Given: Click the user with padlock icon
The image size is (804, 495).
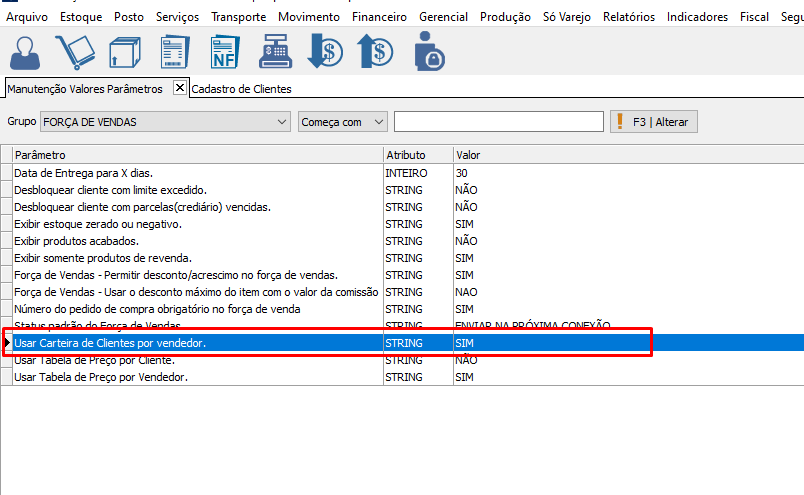Looking at the screenshot, I should pos(430,51).
